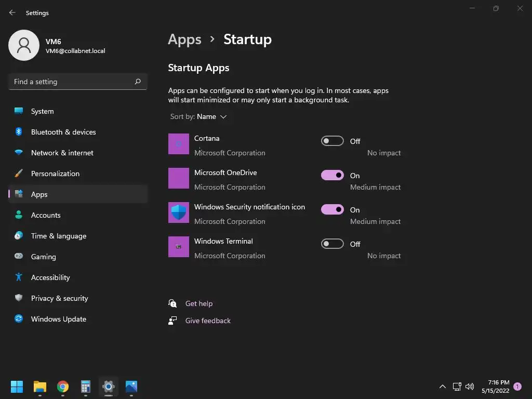Open Google Chrome from taskbar
The image size is (532, 399).
pos(63,387)
